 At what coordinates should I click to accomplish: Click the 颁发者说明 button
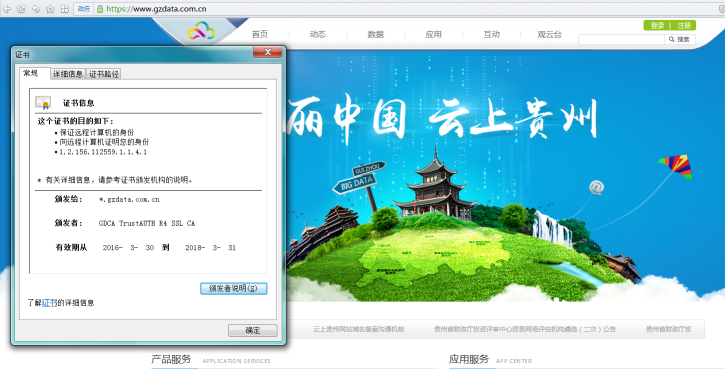[233, 288]
